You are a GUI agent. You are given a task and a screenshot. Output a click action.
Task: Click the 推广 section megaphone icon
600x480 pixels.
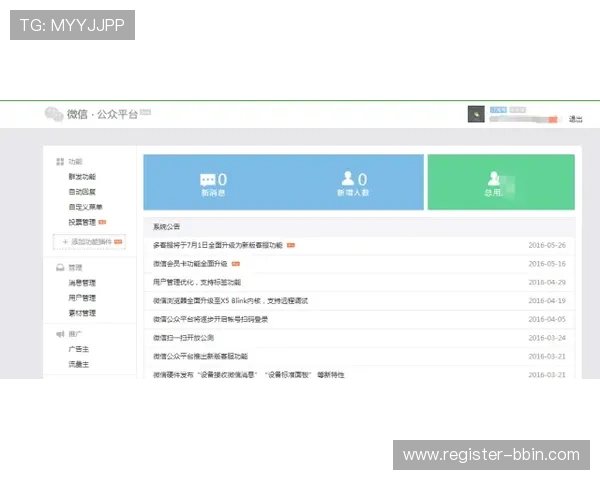tap(60, 334)
